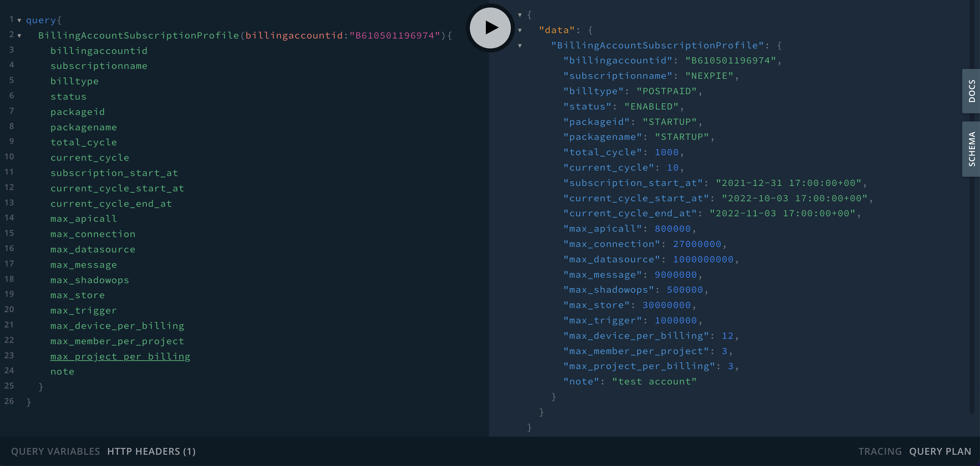The height and width of the screenshot is (466, 980).
Task: Click current_cycle_start_at in the query editor
Action: click(x=117, y=188)
